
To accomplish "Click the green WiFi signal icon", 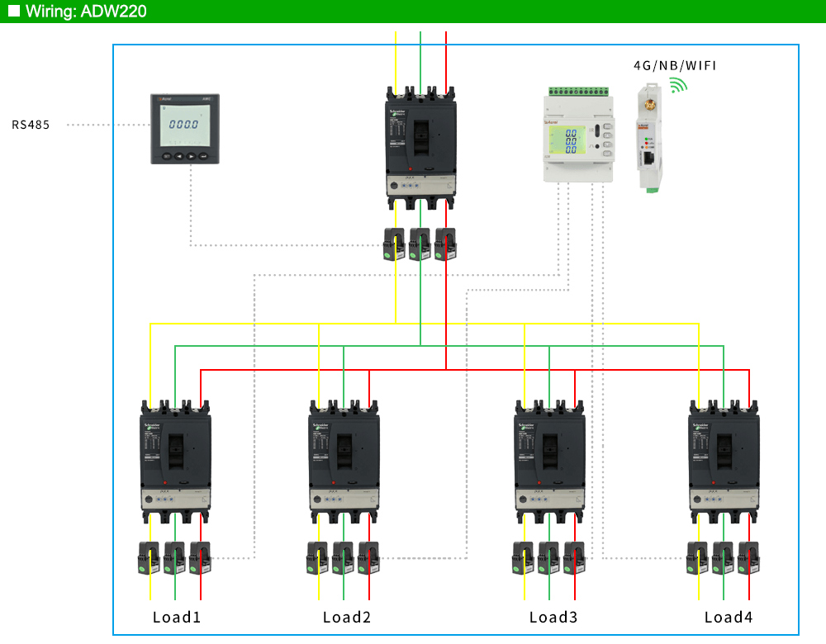I will 678,85.
